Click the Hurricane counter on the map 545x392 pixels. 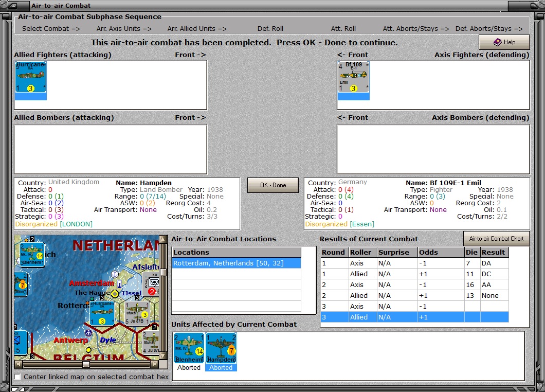click(102, 313)
